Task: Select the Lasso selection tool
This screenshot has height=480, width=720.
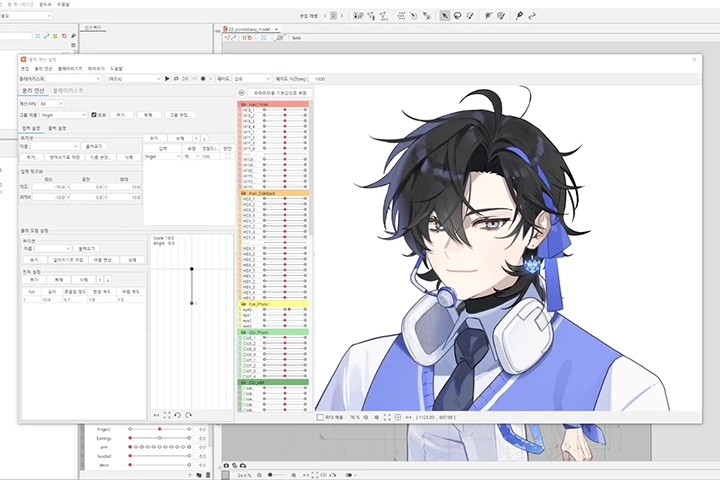Action: click(x=457, y=16)
